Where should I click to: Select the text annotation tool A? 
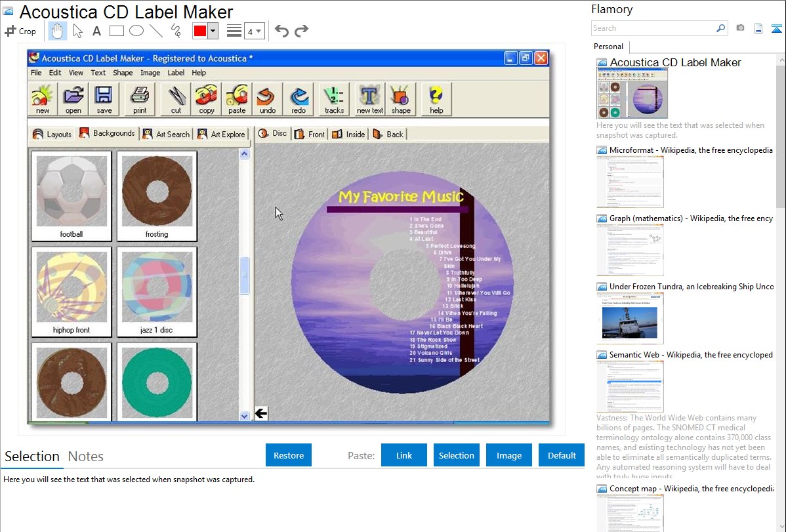pyautogui.click(x=96, y=31)
